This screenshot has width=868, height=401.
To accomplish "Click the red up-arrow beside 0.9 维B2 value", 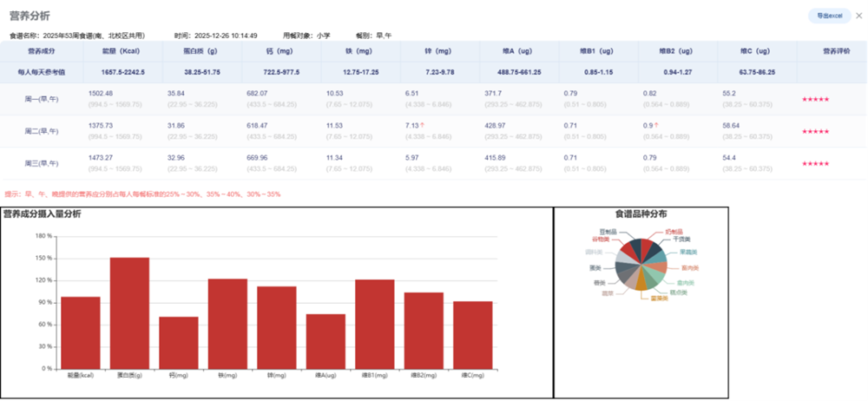I will 657,125.
